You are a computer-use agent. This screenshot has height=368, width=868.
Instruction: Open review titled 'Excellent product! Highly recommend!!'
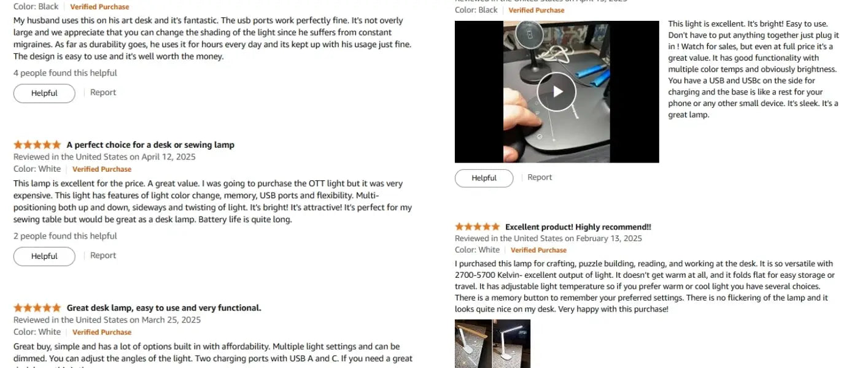click(578, 227)
